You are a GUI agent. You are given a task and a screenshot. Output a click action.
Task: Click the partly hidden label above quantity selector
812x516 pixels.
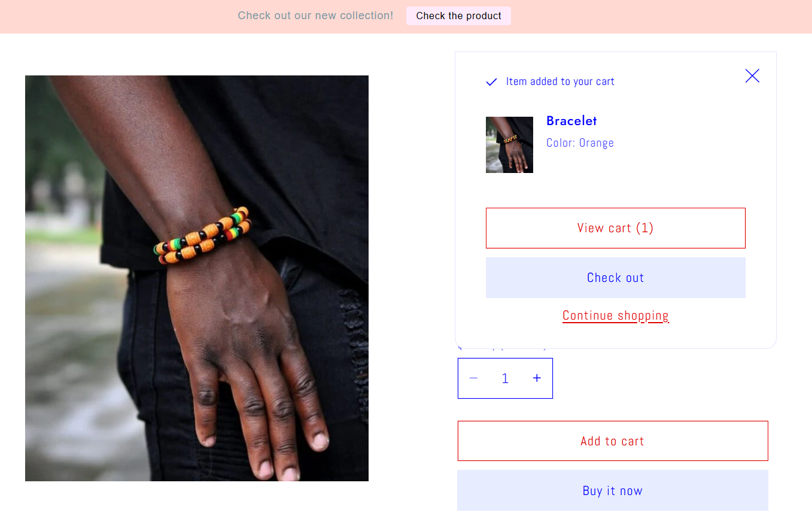[x=502, y=347]
